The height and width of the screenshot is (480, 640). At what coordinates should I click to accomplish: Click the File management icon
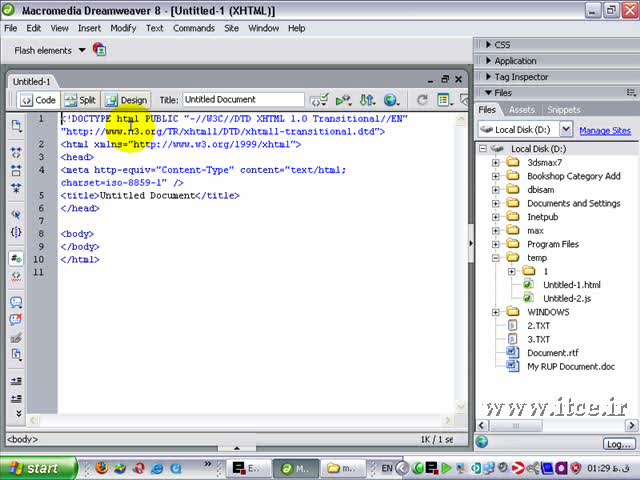pyautogui.click(x=367, y=100)
